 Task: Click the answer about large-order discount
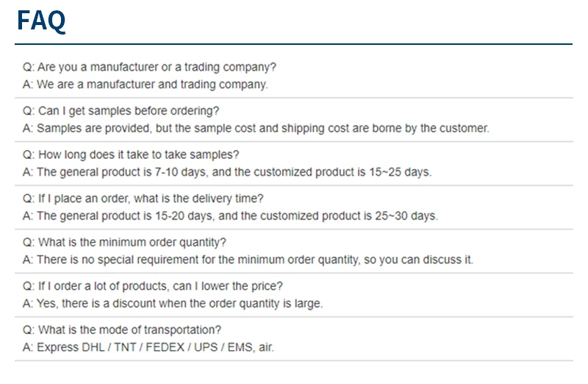coord(173,304)
